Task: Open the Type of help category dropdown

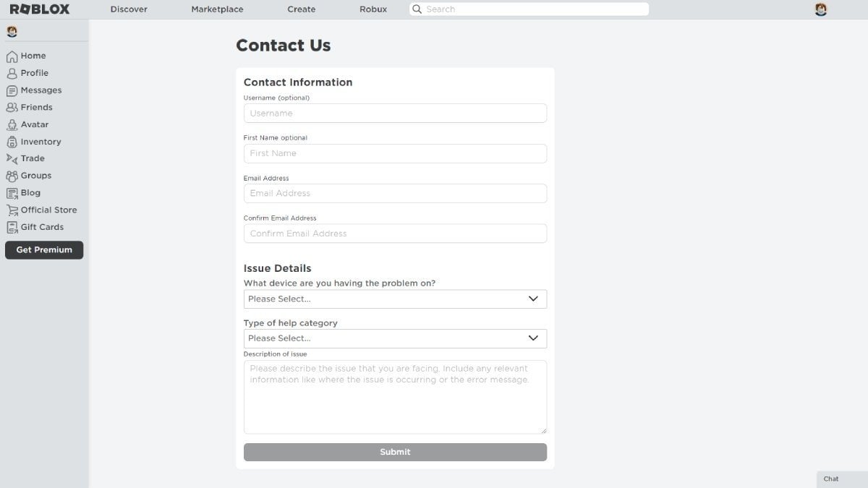Action: click(x=395, y=338)
